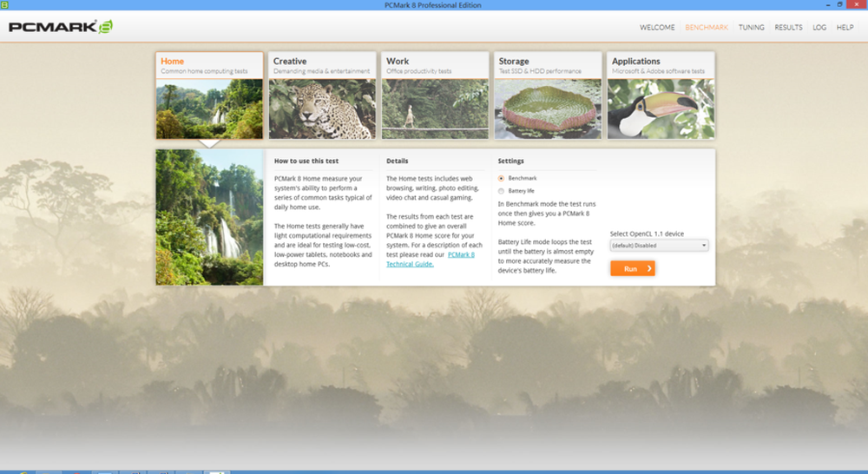Choose the Battery life radio option

501,191
